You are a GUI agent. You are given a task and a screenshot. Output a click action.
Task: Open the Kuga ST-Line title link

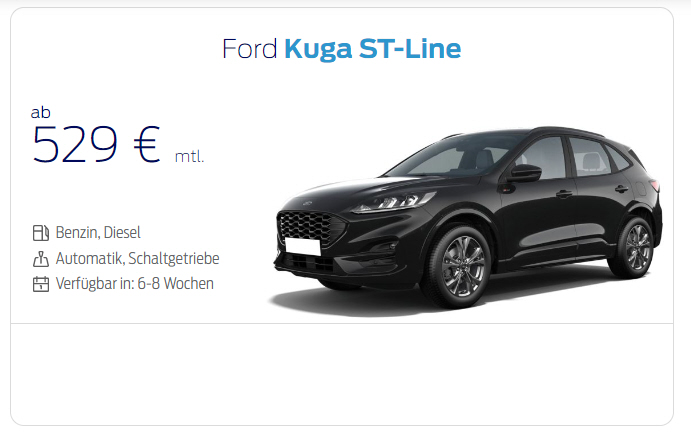click(373, 49)
